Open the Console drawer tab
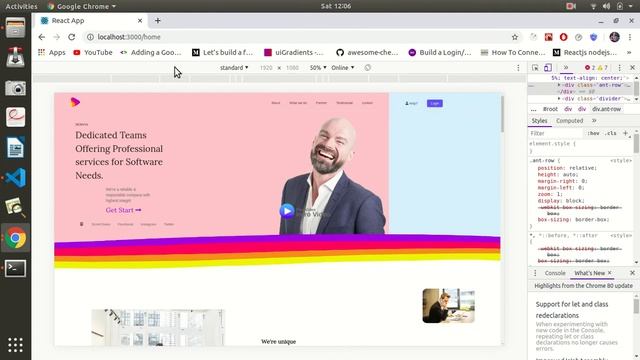Screen dimensions: 640x360 click(555, 273)
